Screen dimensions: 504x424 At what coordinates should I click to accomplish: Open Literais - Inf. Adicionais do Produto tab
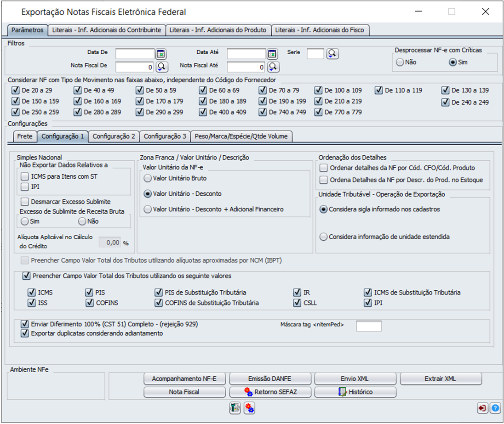218,30
